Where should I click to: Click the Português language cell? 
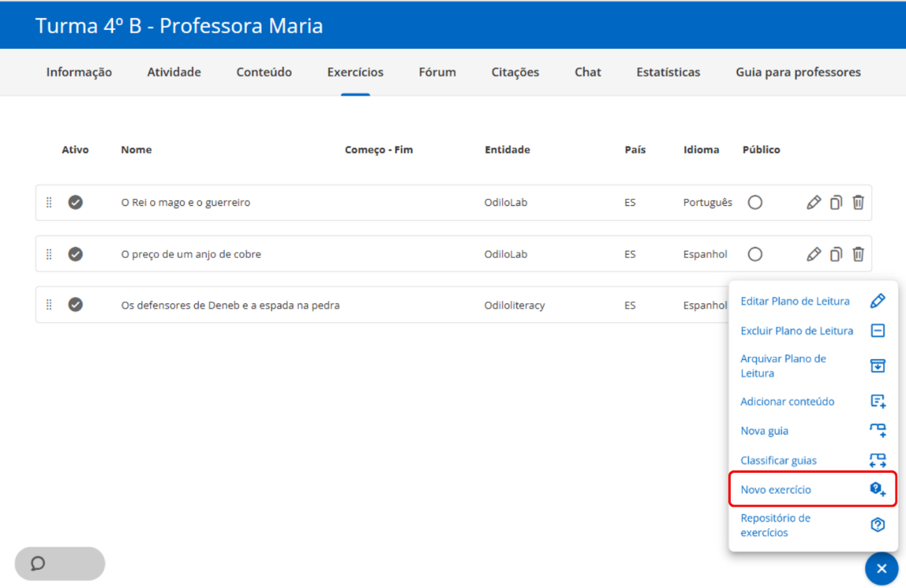(x=708, y=203)
